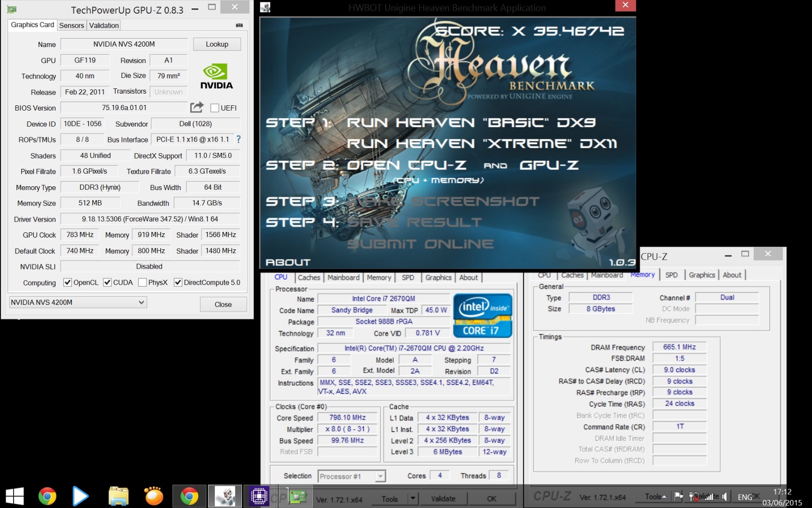812x508 pixels.
Task: Open SPD tab in CPU-Z memory window
Action: [671, 275]
